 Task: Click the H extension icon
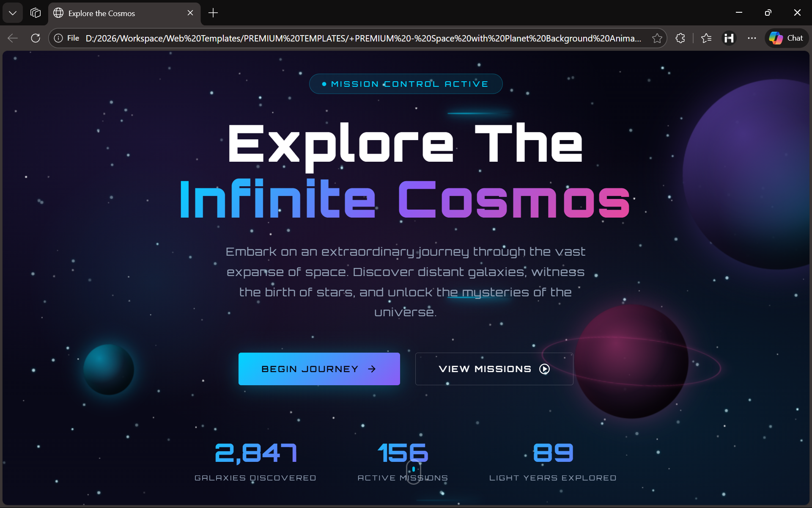[x=729, y=38]
